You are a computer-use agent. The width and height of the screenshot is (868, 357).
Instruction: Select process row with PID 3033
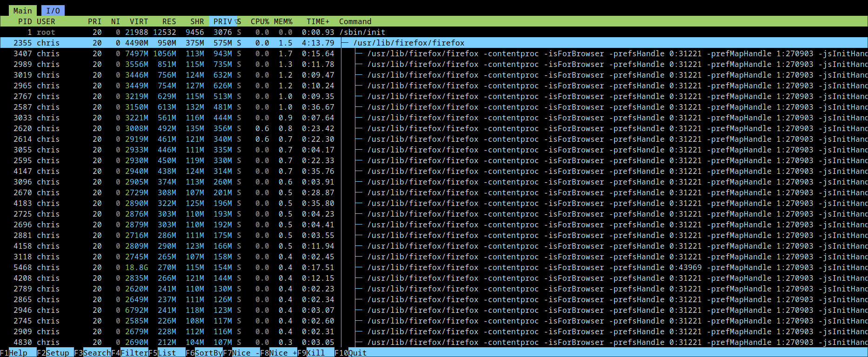[x=434, y=118]
